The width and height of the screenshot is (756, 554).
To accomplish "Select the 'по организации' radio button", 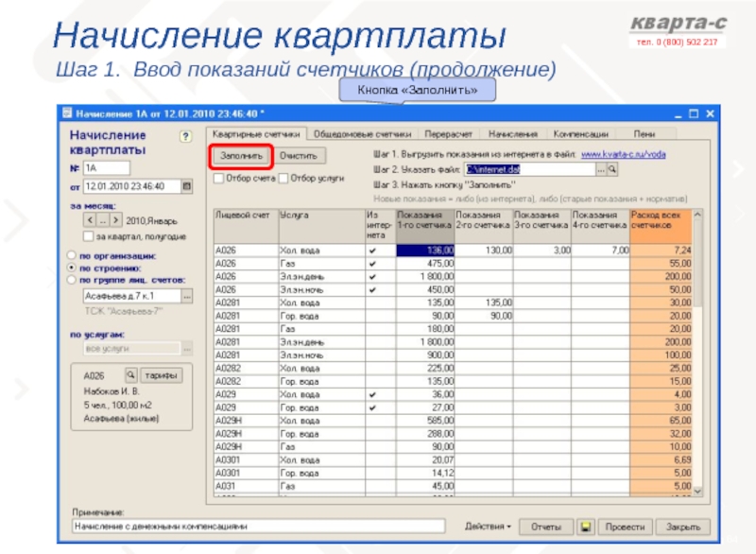I will click(70, 255).
